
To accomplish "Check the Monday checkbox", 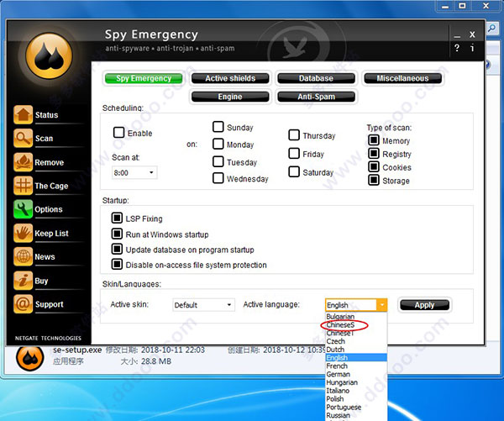I will [218, 144].
